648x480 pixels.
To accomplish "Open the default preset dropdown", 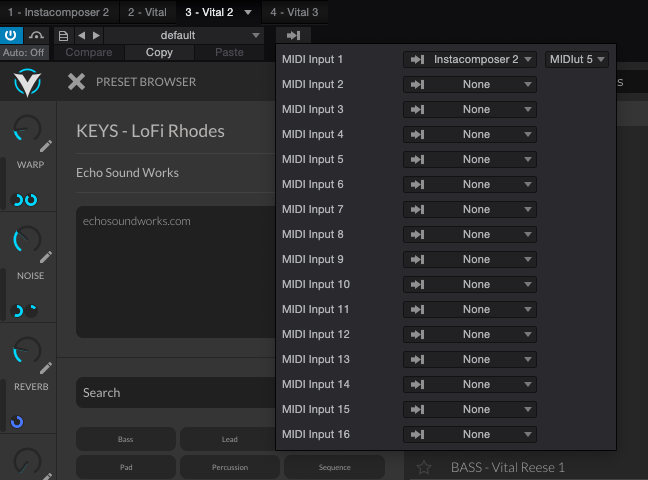I will [x=184, y=36].
